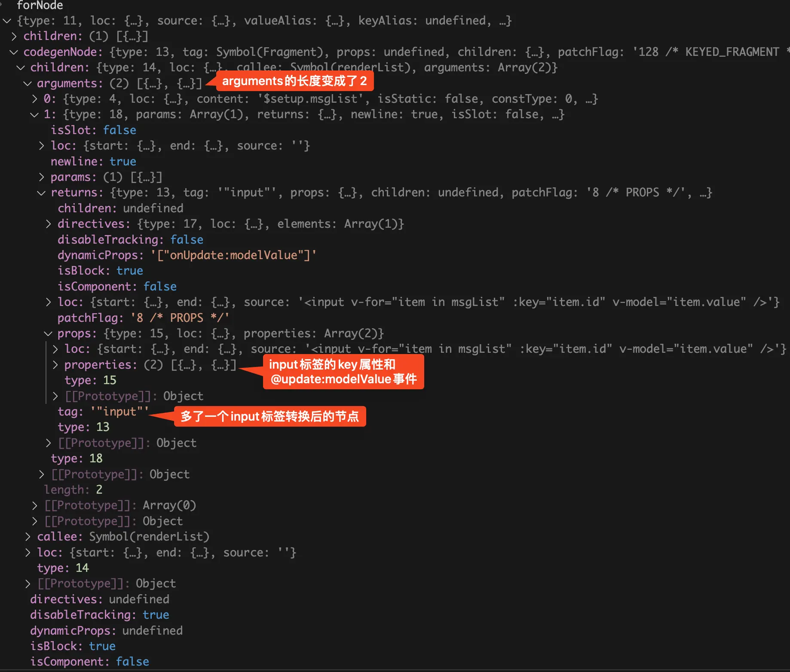Select the tag: '"input"' property line
This screenshot has width=790, height=672.
point(103,412)
